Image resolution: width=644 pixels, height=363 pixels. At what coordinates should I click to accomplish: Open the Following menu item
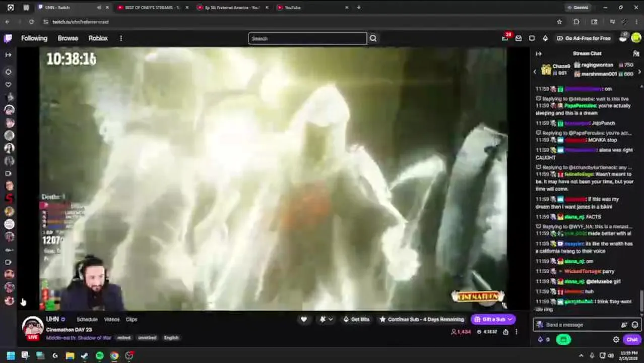34,38
